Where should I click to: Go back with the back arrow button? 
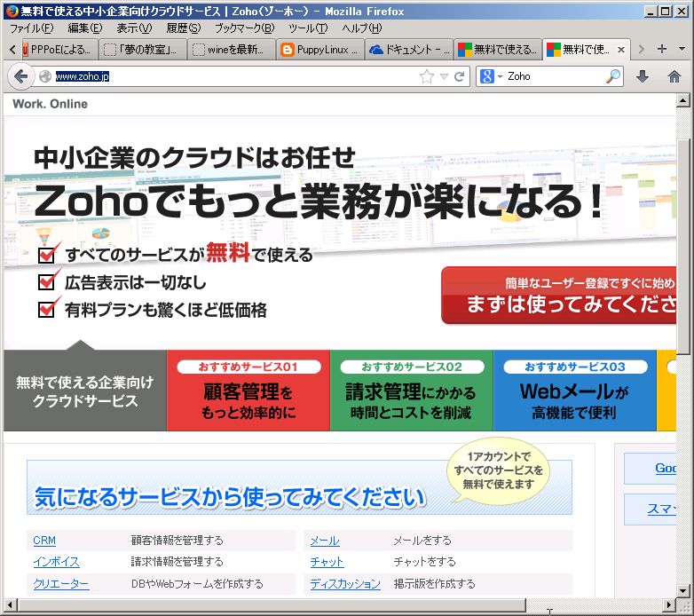coord(20,76)
